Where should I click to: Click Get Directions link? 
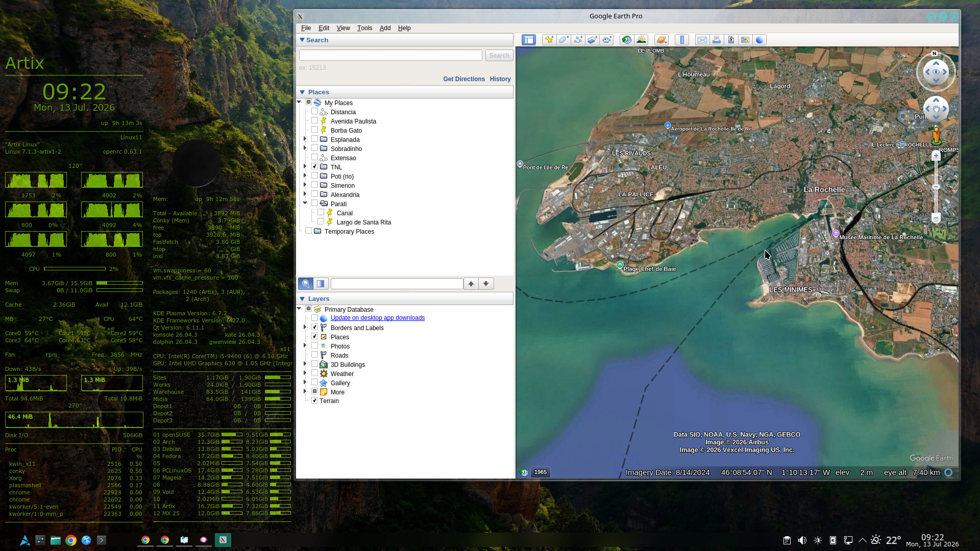tap(464, 79)
